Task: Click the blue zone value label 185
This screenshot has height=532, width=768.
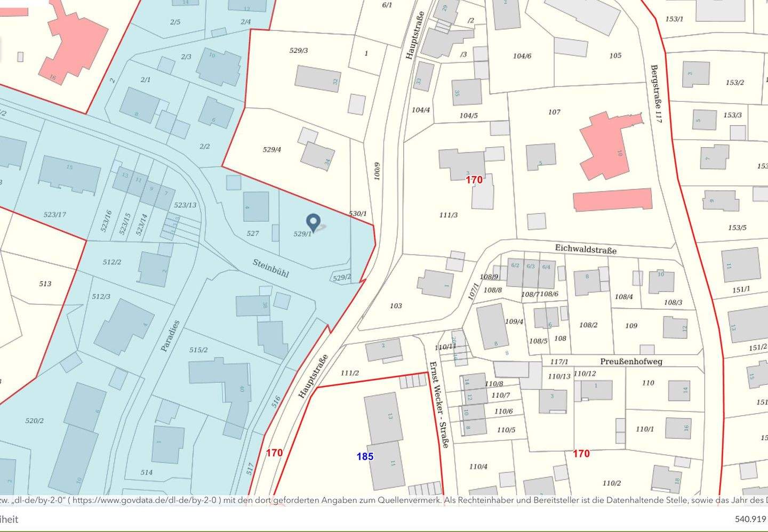Action: click(x=365, y=456)
